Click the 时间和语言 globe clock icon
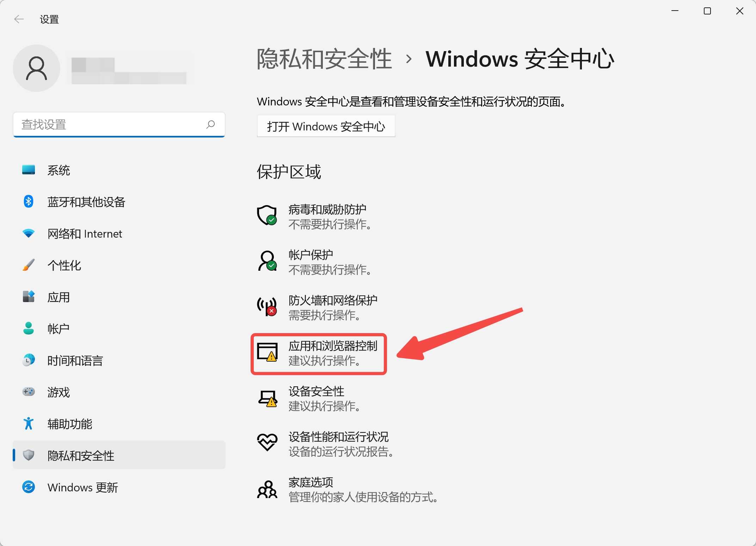Image resolution: width=756 pixels, height=546 pixels. click(x=29, y=360)
